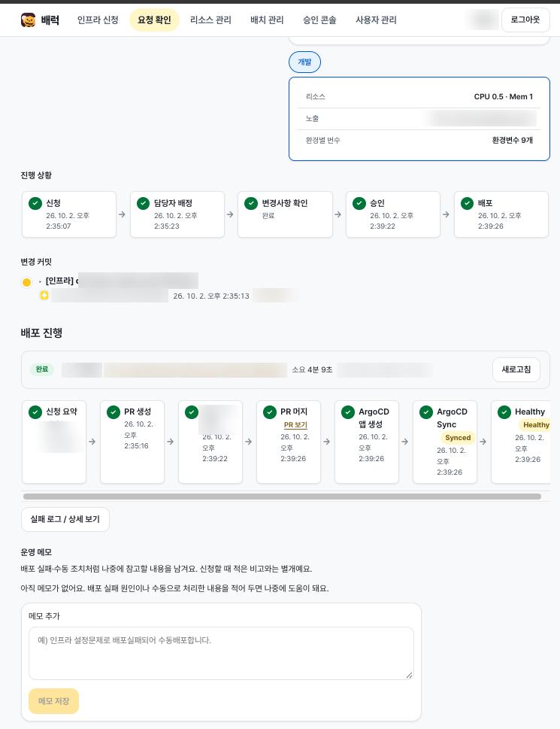Switch to the 리소스 관리 tab
The image size is (560, 729).
point(210,20)
